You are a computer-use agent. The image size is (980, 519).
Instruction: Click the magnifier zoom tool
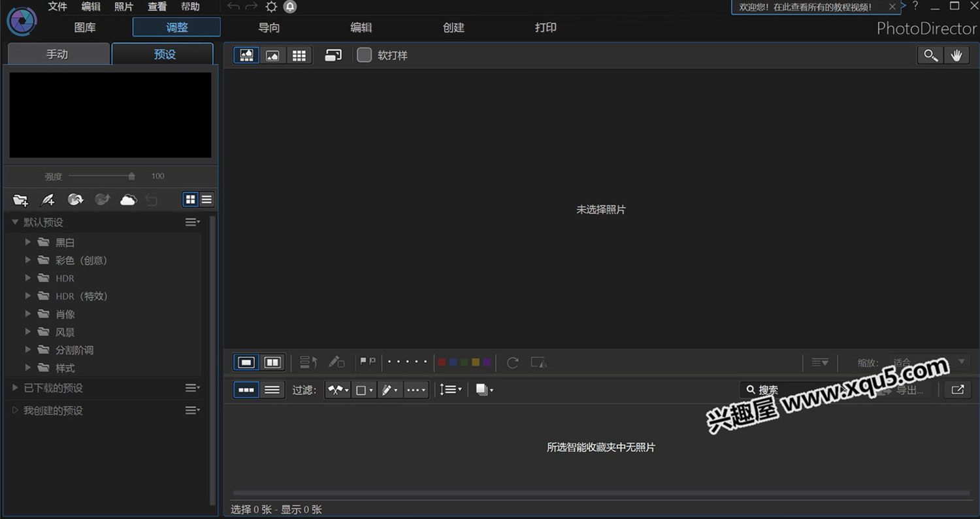point(929,55)
